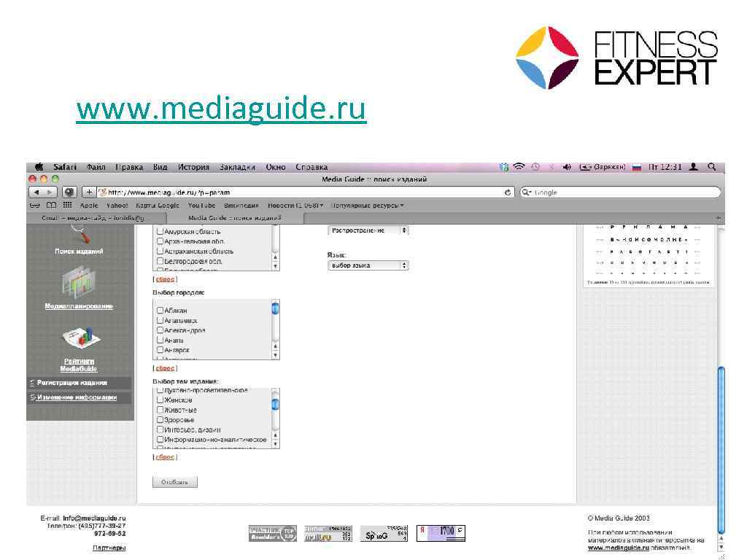The height and width of the screenshot is (560, 747).
Task: Click the user account silhouette icon
Action: pyautogui.click(x=694, y=167)
